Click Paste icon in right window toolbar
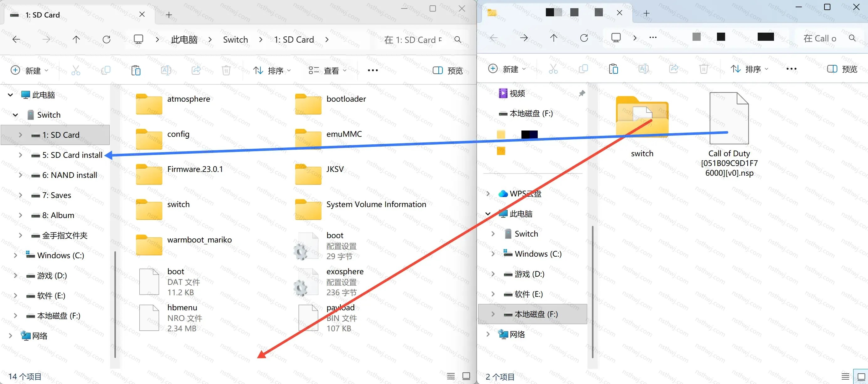Viewport: 868px width, 384px height. [x=613, y=69]
